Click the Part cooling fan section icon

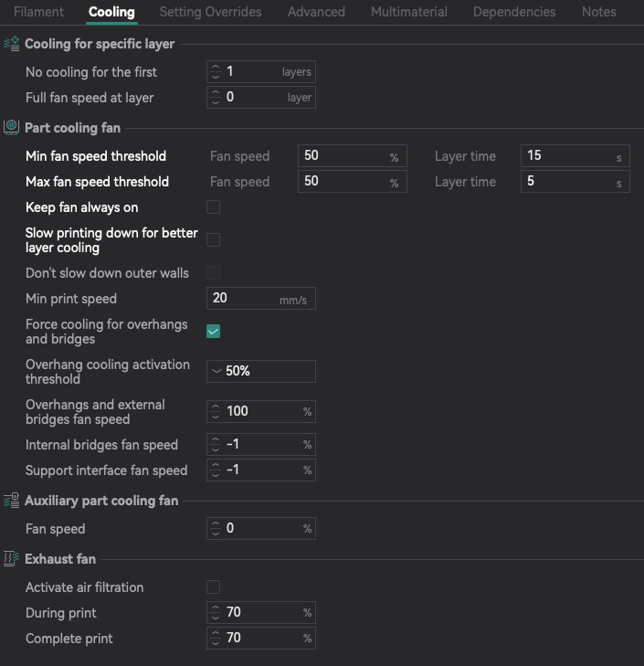tap(12, 127)
